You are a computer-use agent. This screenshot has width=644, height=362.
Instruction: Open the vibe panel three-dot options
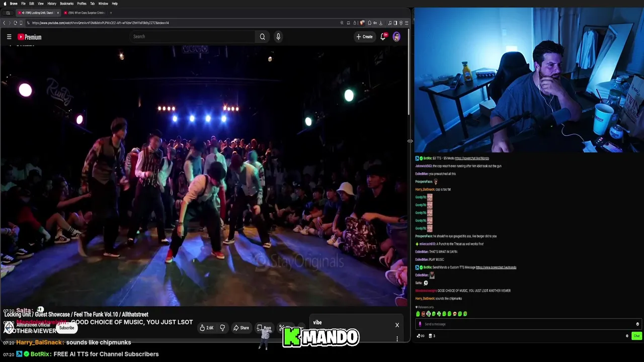[397, 339]
